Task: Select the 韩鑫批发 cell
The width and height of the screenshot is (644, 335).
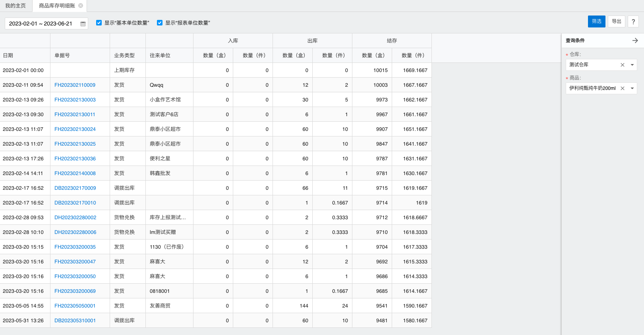Action: coord(170,173)
